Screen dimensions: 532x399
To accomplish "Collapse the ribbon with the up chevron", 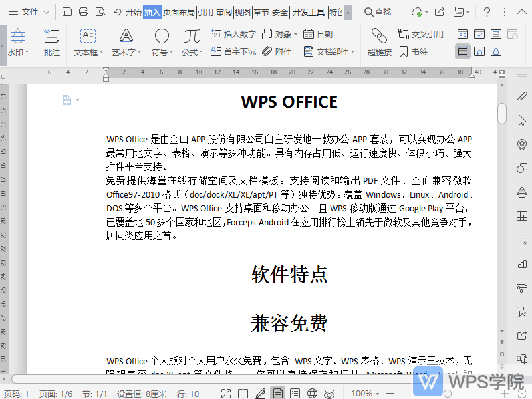I will click(x=522, y=12).
